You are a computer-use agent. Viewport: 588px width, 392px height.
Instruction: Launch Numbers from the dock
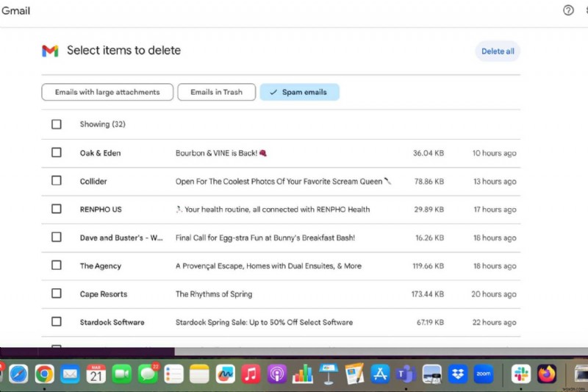303,374
